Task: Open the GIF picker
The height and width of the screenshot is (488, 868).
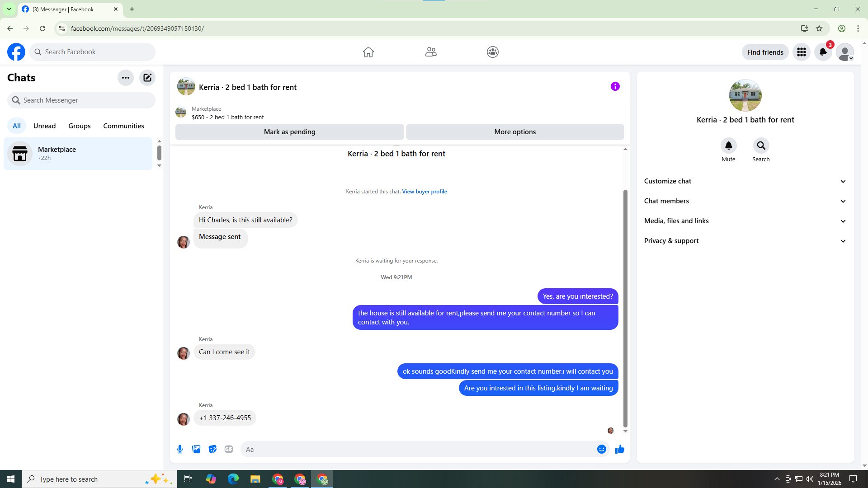Action: pyautogui.click(x=229, y=449)
